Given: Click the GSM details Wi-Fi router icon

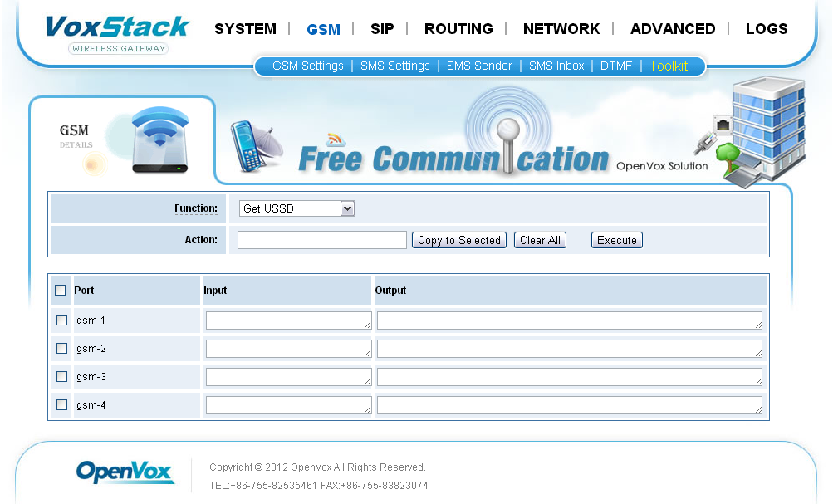Looking at the screenshot, I should (159, 140).
